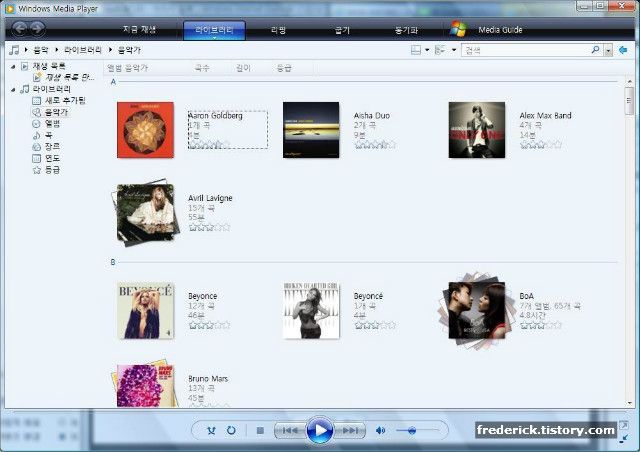Expand the 음악 breadcrumb arrow
This screenshot has width=640, height=452.
26,50
